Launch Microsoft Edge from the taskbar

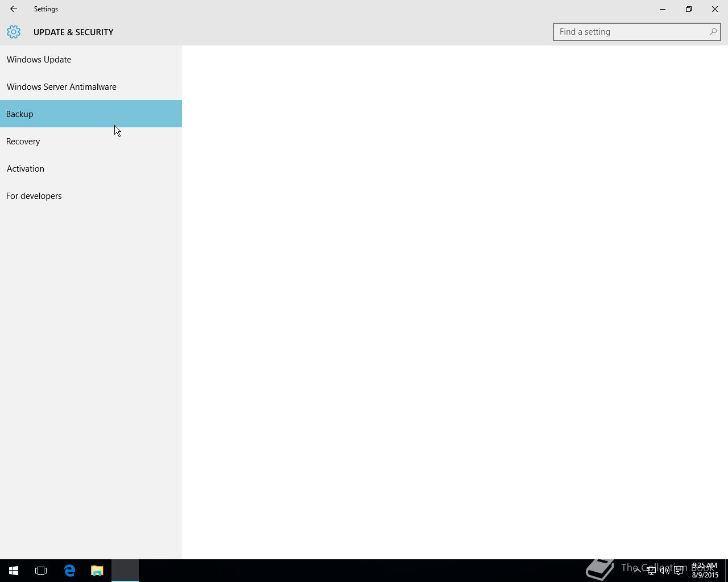click(69, 571)
